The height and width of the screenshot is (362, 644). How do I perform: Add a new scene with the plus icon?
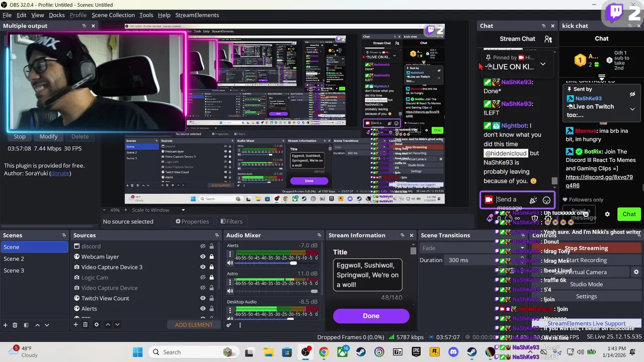pos(6,325)
